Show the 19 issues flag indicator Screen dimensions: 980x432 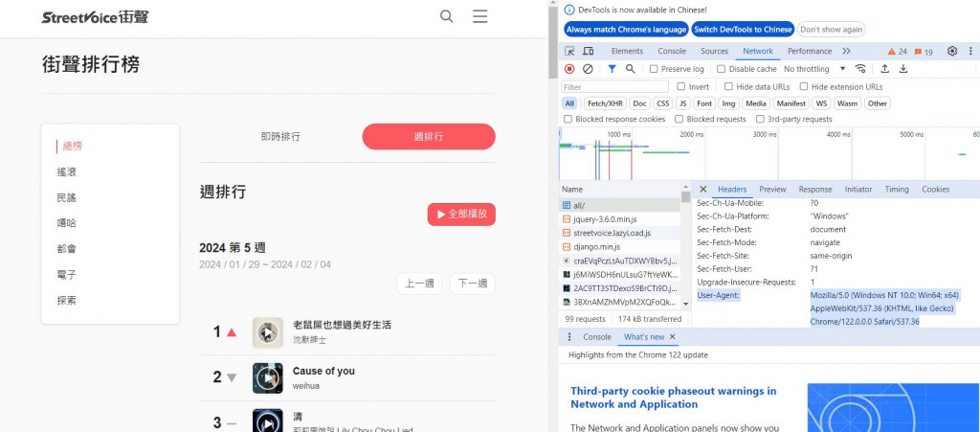click(924, 52)
